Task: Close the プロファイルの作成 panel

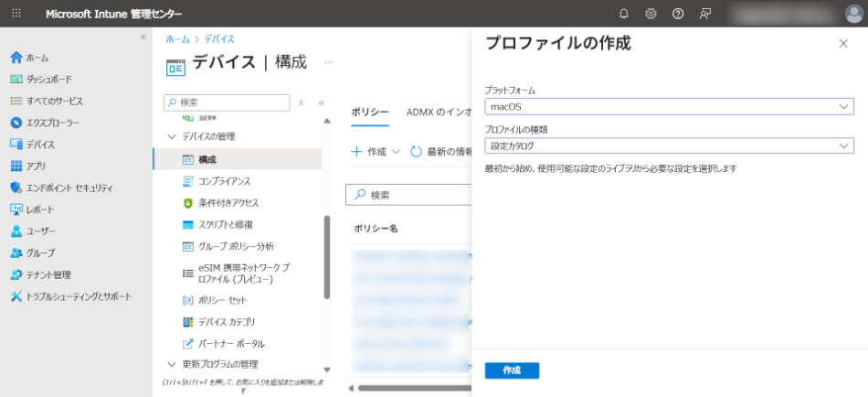Action: (x=842, y=44)
